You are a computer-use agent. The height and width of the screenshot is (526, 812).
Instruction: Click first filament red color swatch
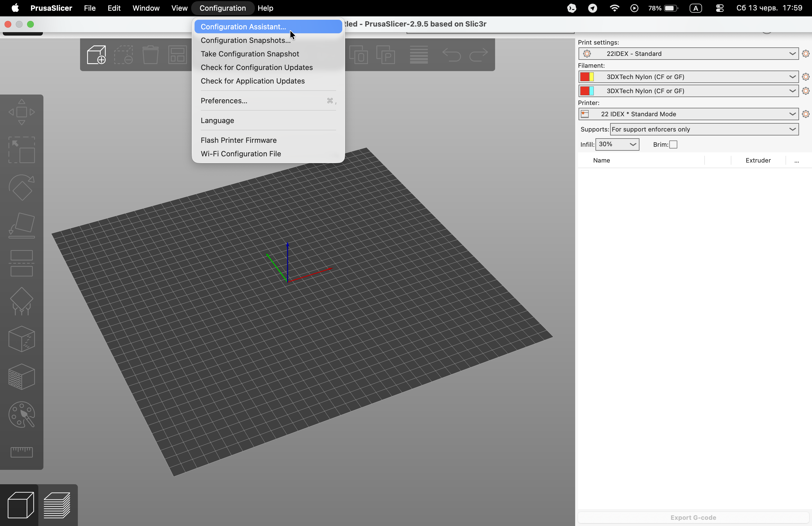tap(585, 77)
